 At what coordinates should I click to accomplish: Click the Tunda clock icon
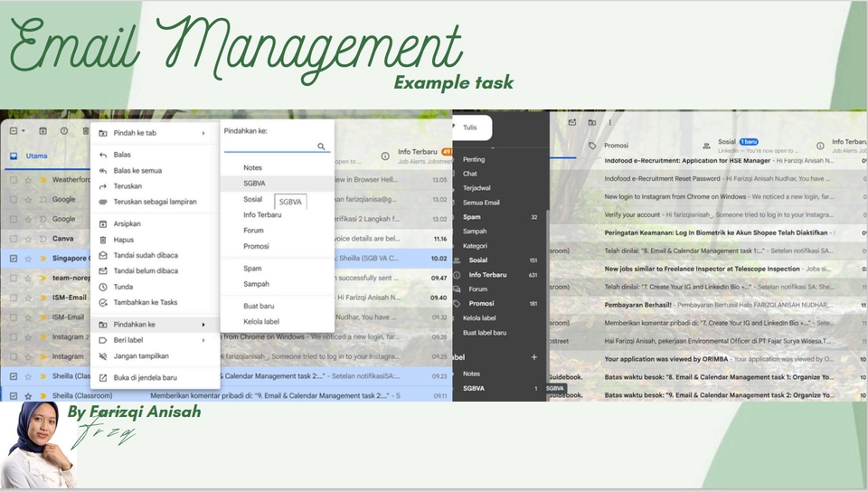pos(103,287)
